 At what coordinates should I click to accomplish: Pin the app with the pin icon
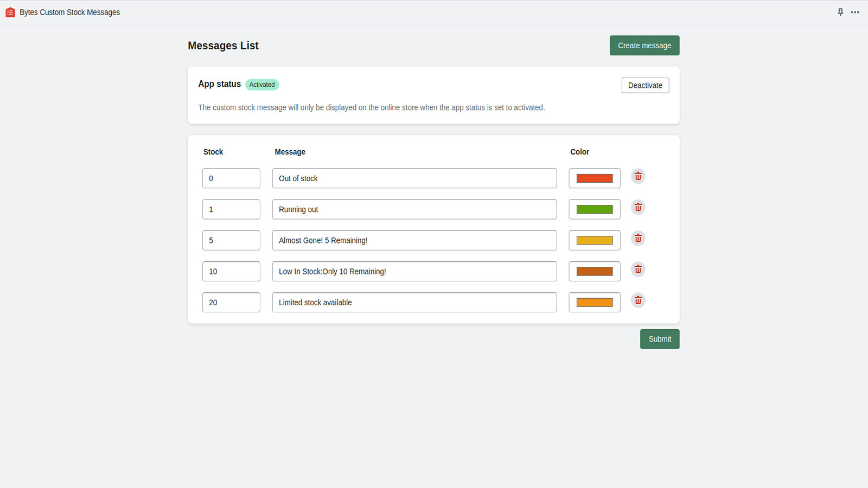pos(840,12)
